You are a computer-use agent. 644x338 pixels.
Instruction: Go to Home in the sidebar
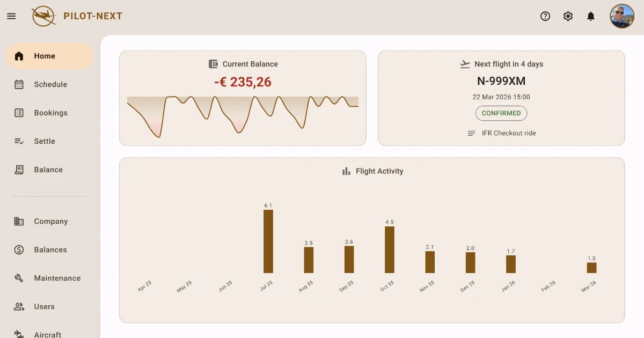(x=45, y=56)
